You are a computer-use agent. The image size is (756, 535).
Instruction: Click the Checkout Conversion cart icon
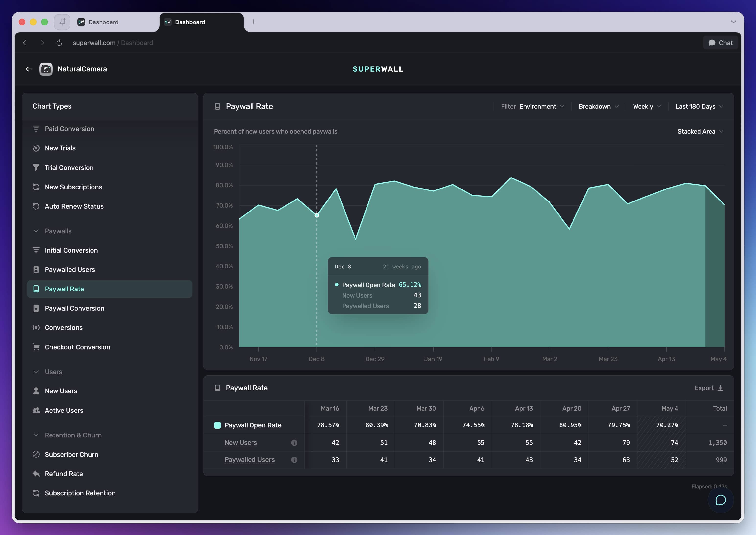[36, 347]
